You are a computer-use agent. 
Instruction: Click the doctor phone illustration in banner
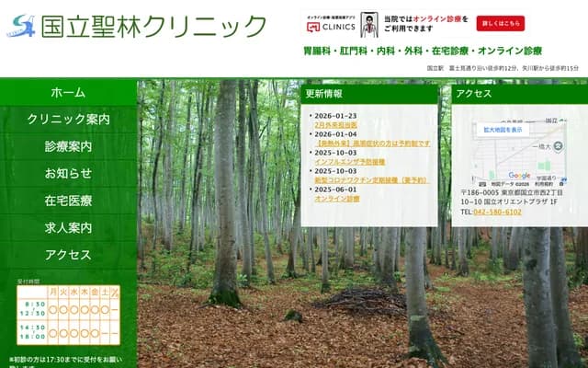click(x=368, y=24)
